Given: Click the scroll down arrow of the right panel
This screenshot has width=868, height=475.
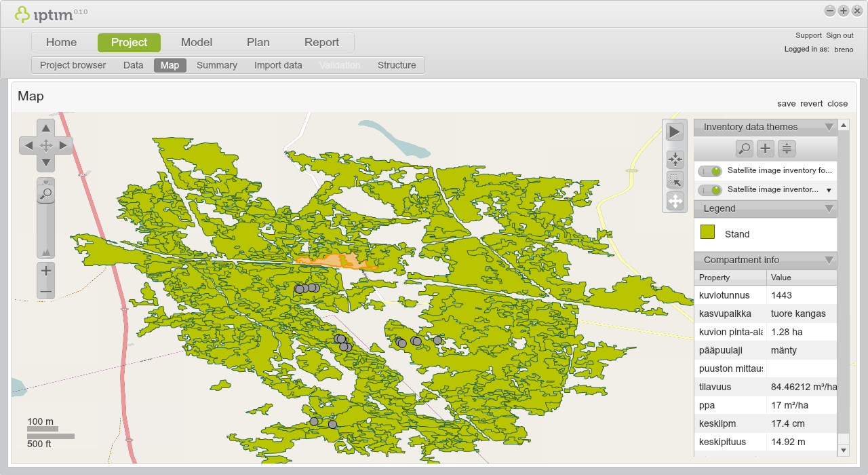Looking at the screenshot, I should (843, 450).
